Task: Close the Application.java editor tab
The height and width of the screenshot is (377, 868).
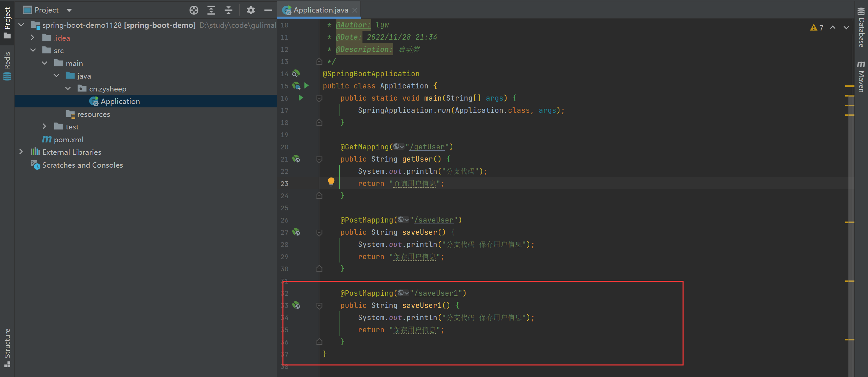Action: (x=355, y=10)
